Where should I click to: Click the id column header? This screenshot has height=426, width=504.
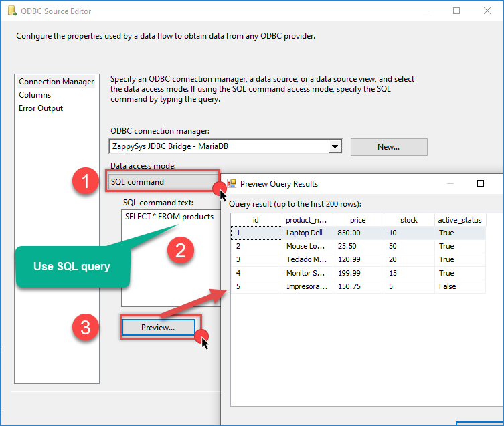256,220
